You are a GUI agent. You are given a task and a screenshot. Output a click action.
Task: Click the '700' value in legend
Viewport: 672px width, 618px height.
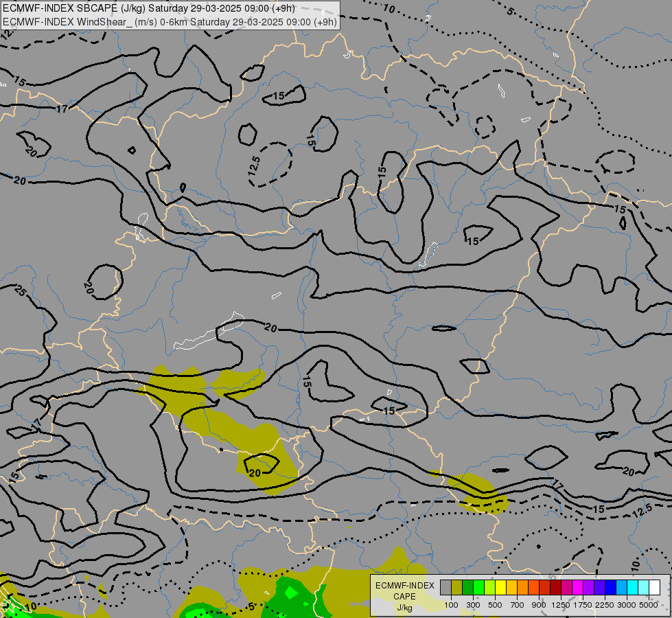518,605
